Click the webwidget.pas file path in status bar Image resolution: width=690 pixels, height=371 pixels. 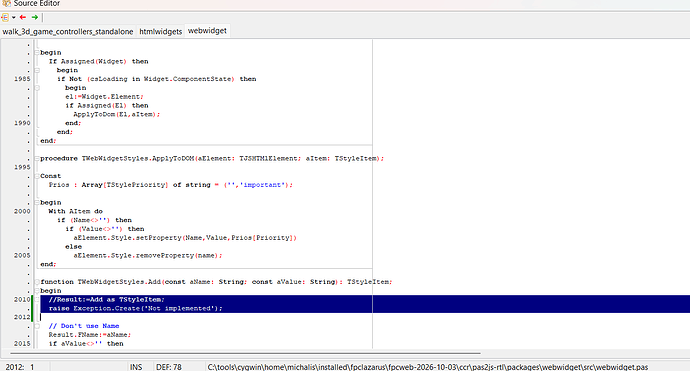[x=428, y=367]
